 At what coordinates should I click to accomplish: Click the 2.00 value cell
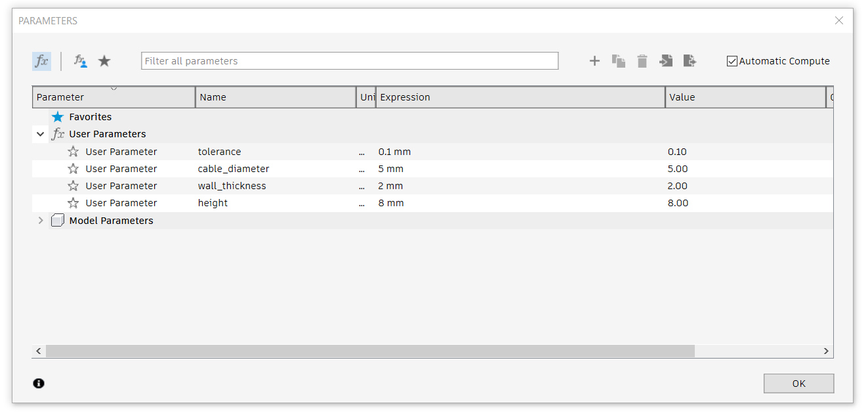pyautogui.click(x=745, y=186)
